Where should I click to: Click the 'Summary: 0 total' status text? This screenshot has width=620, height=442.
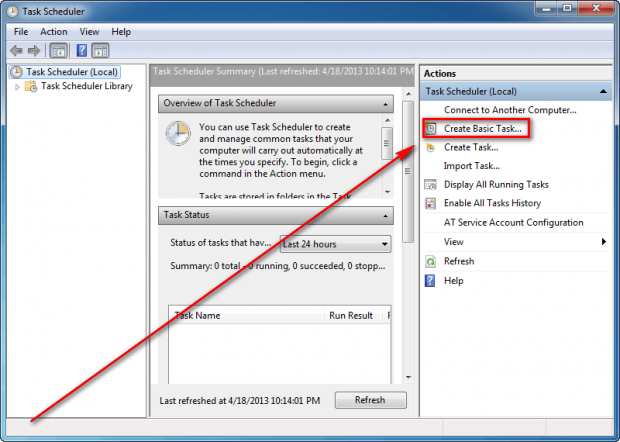(278, 266)
